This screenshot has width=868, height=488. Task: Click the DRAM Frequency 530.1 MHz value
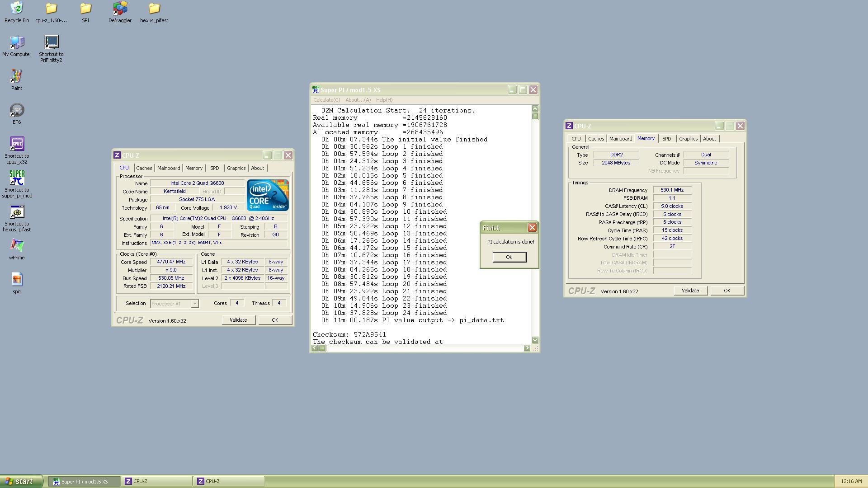click(x=672, y=190)
